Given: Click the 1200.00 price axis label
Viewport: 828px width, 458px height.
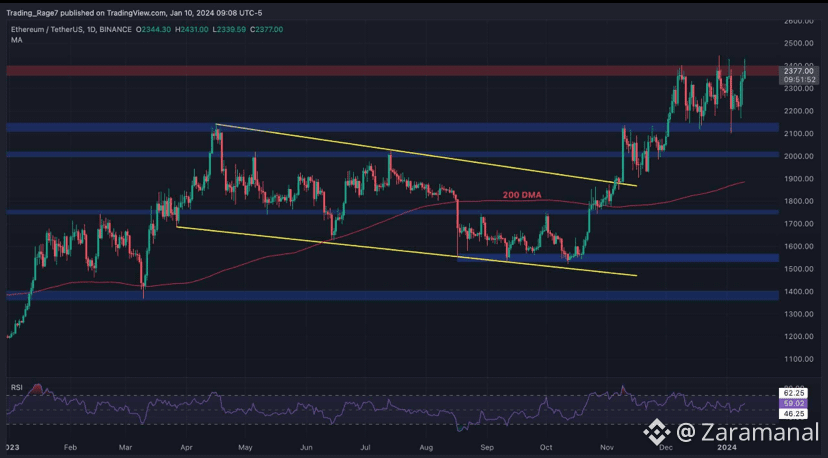Looking at the screenshot, I should pyautogui.click(x=798, y=337).
